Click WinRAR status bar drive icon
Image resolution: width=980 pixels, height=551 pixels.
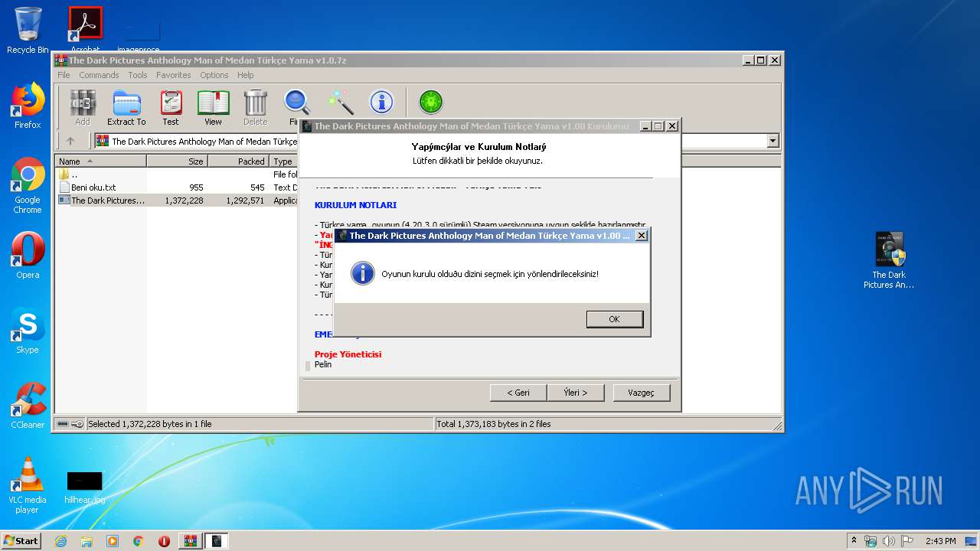64,423
